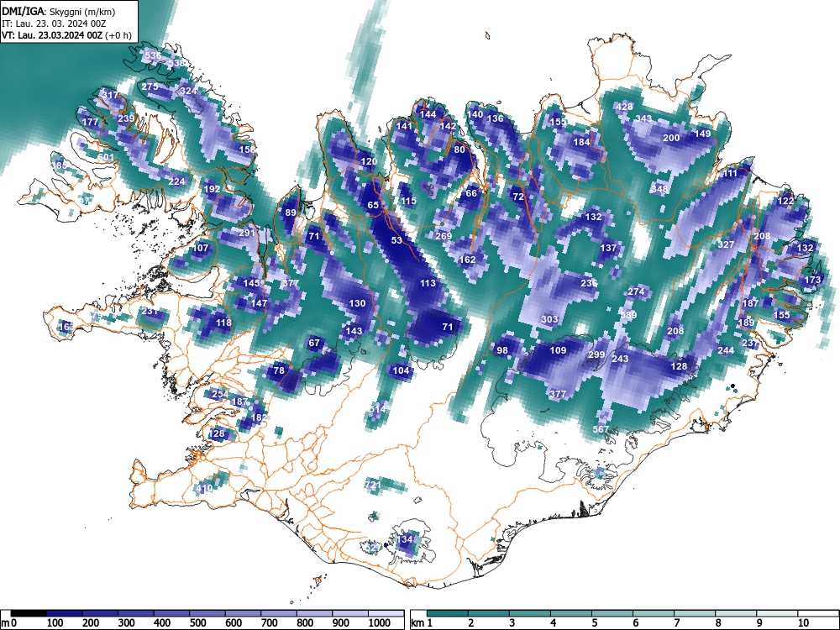Click the '500' label on the meter scale
Image resolution: width=840 pixels, height=630 pixels.
click(197, 623)
